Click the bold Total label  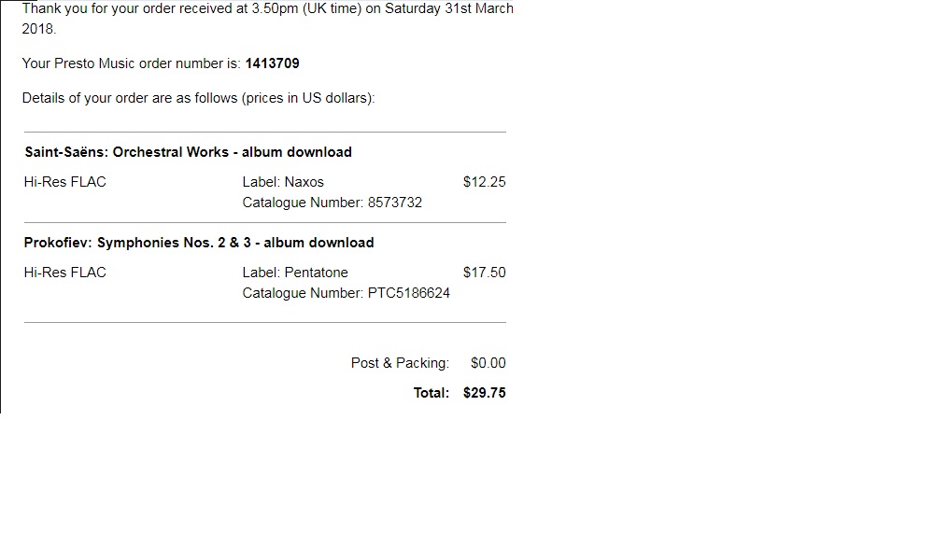click(x=432, y=393)
